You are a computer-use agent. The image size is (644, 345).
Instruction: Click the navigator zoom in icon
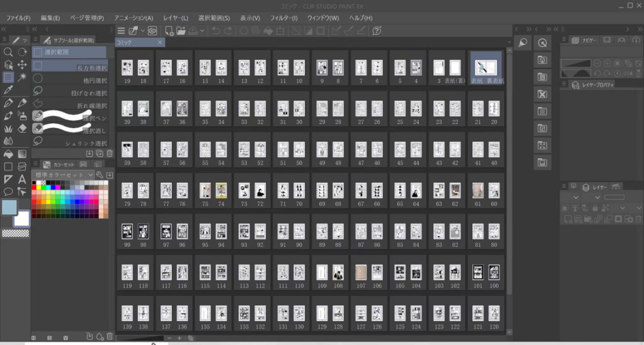click(x=607, y=63)
